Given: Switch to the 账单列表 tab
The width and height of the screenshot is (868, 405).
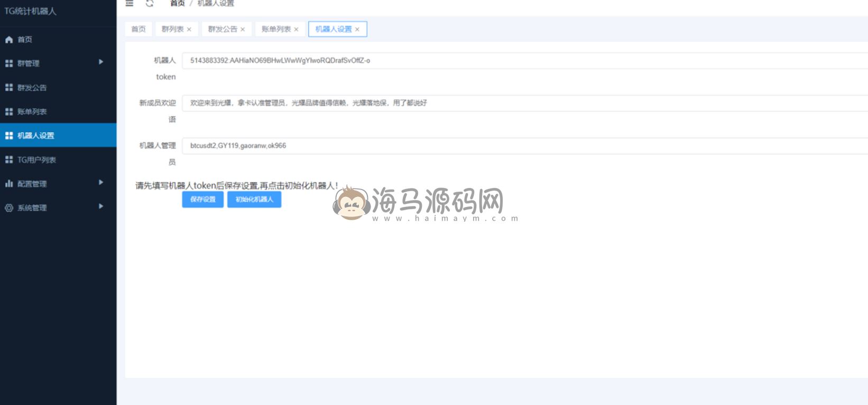Looking at the screenshot, I should click(276, 29).
